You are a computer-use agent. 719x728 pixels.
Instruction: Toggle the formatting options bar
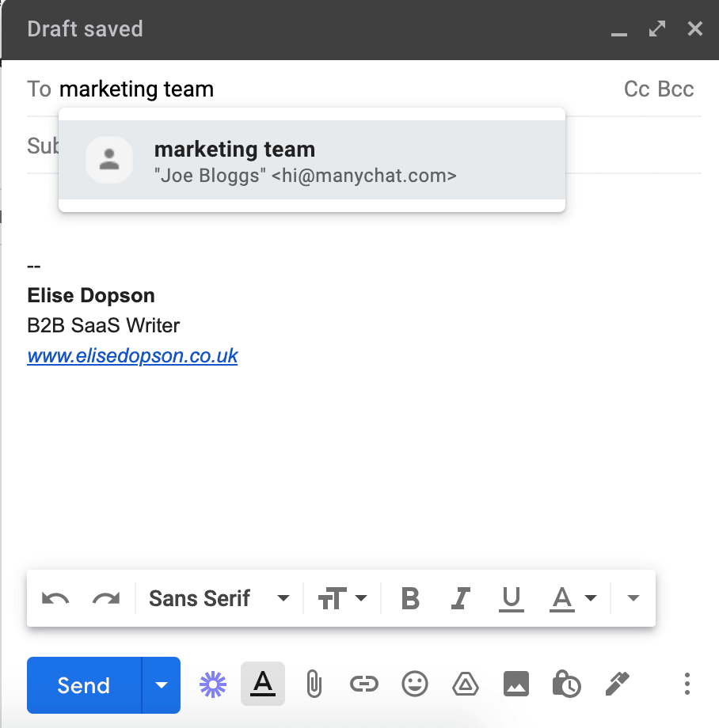263,684
